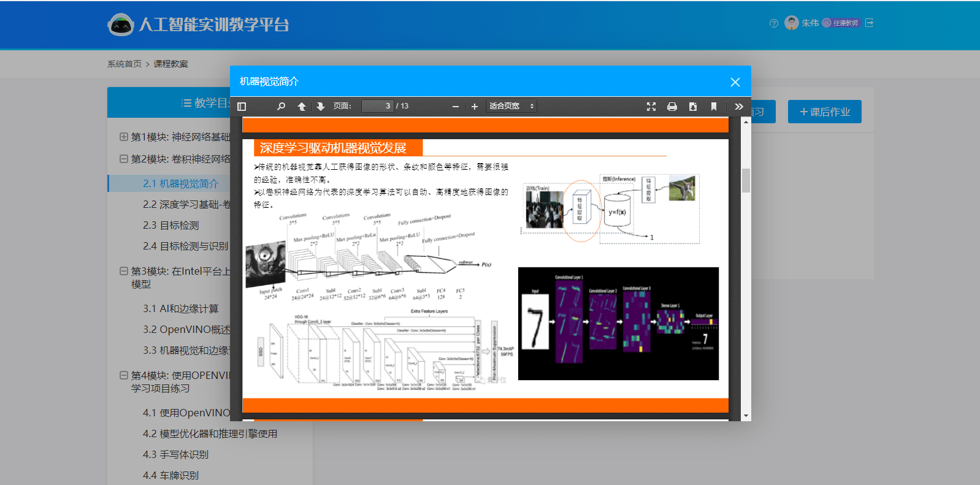Open the 适合页宽 zoom dropdown
980x485 pixels.
[x=511, y=106]
